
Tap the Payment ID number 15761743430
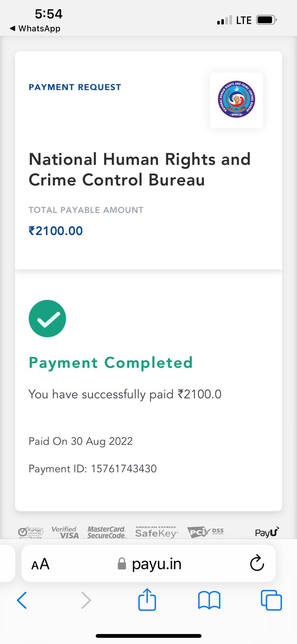[124, 469]
